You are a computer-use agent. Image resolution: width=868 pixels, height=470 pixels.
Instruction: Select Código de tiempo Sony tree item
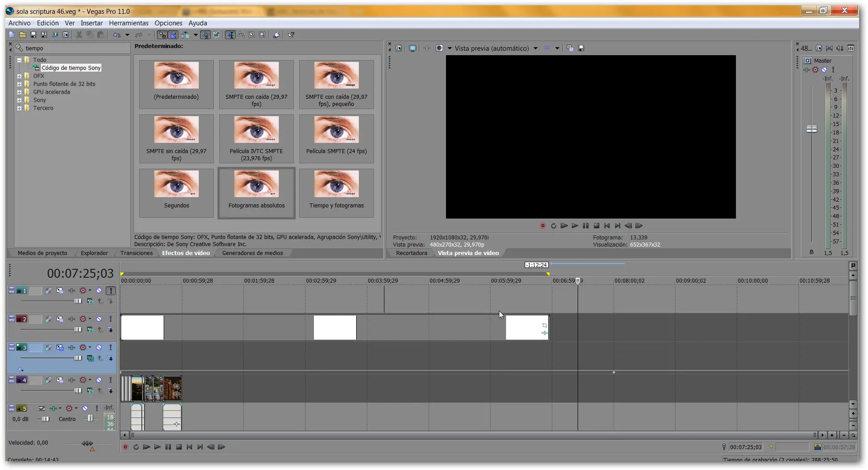point(71,68)
